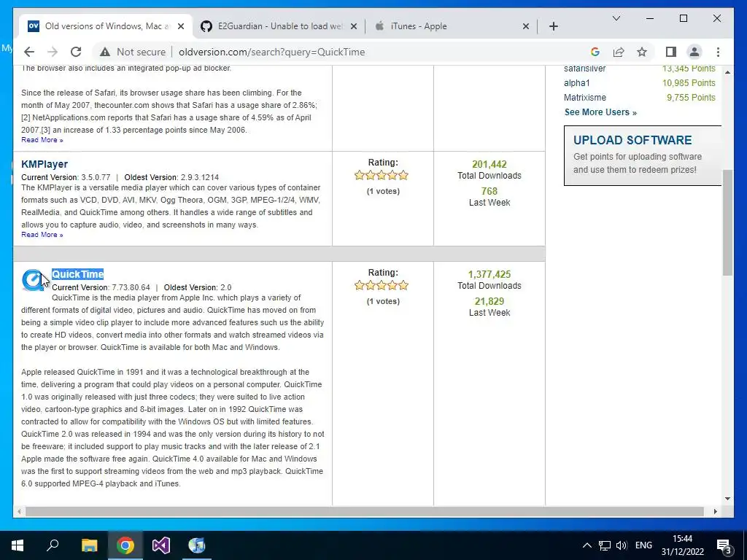Click user Matrixisme in top users list
This screenshot has width=747, height=560.
585,98
